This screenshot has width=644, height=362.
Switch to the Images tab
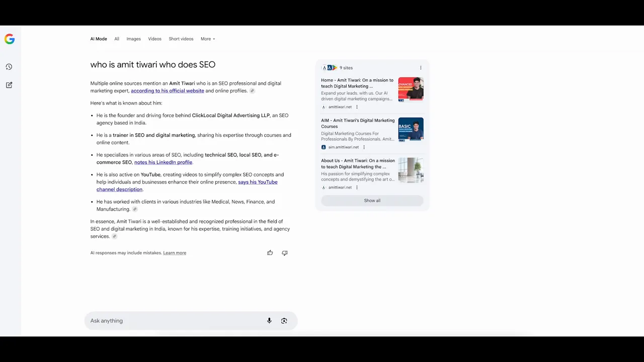pyautogui.click(x=133, y=39)
